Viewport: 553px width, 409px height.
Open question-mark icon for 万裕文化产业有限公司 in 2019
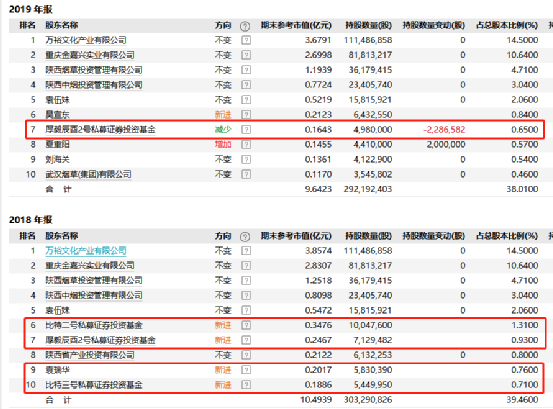point(246,40)
